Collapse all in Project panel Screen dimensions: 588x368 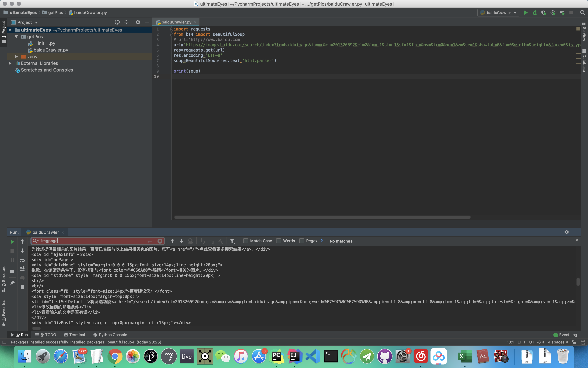(126, 22)
